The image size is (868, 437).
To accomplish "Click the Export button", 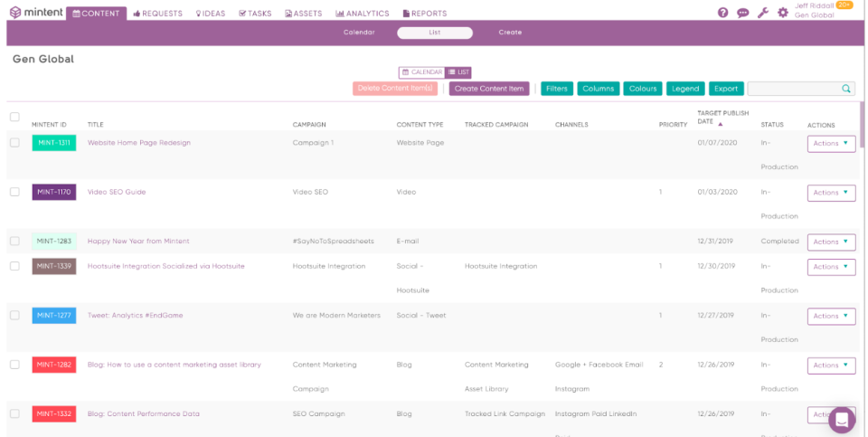I will pos(726,89).
